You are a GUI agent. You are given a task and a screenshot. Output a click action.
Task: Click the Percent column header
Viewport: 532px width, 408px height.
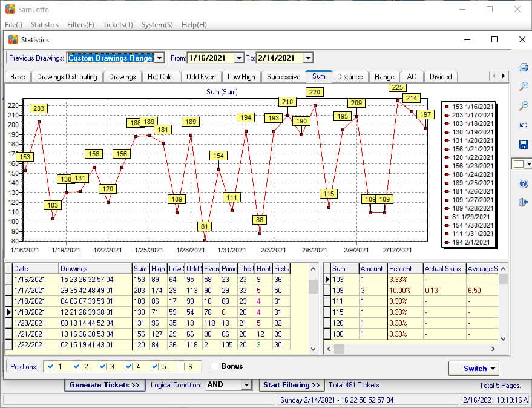[x=405, y=269]
